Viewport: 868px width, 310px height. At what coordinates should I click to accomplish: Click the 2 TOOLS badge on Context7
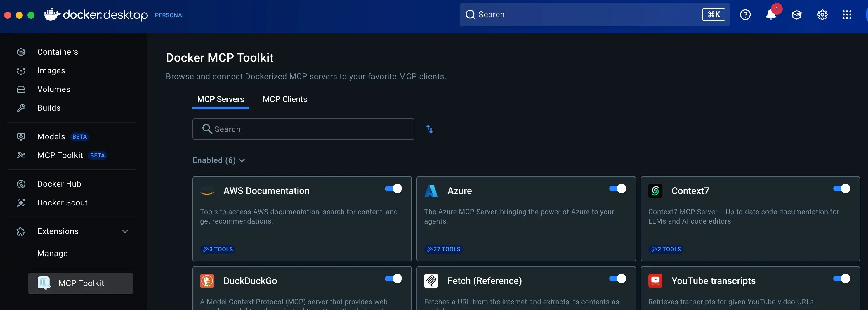pos(666,249)
